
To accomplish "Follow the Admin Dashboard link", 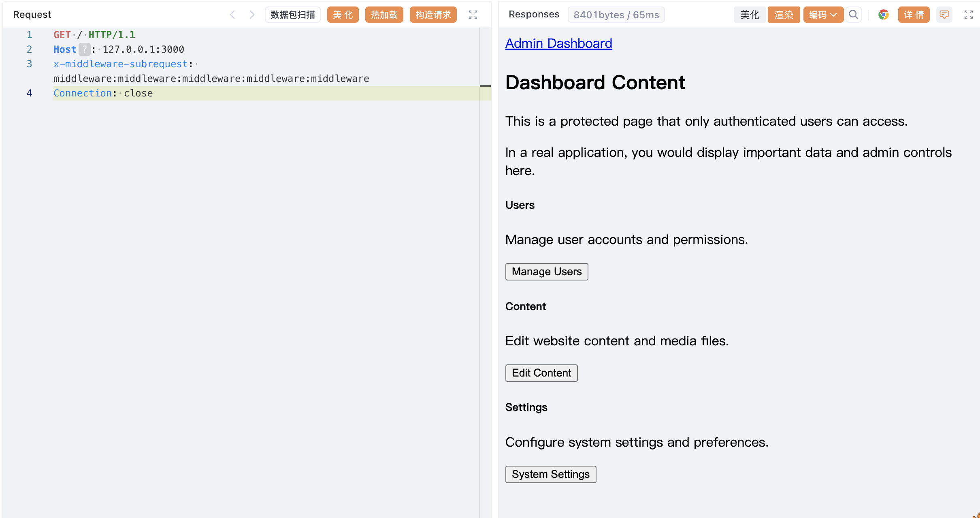I will (x=558, y=43).
